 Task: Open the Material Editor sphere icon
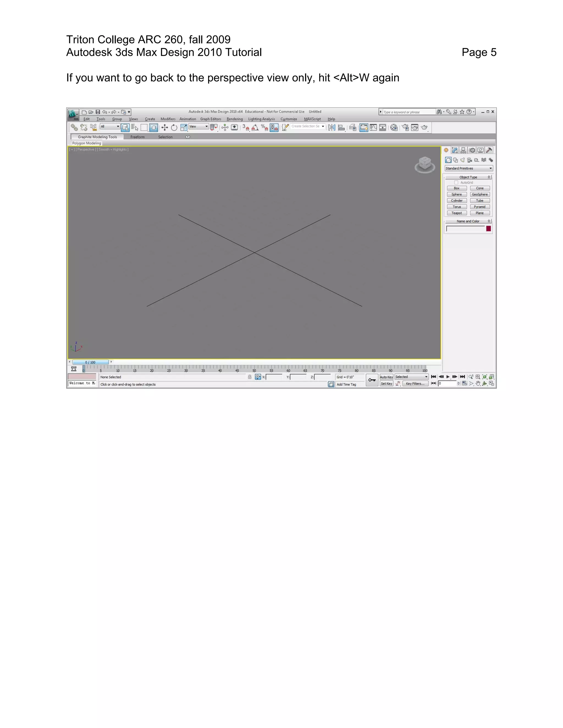coord(394,127)
